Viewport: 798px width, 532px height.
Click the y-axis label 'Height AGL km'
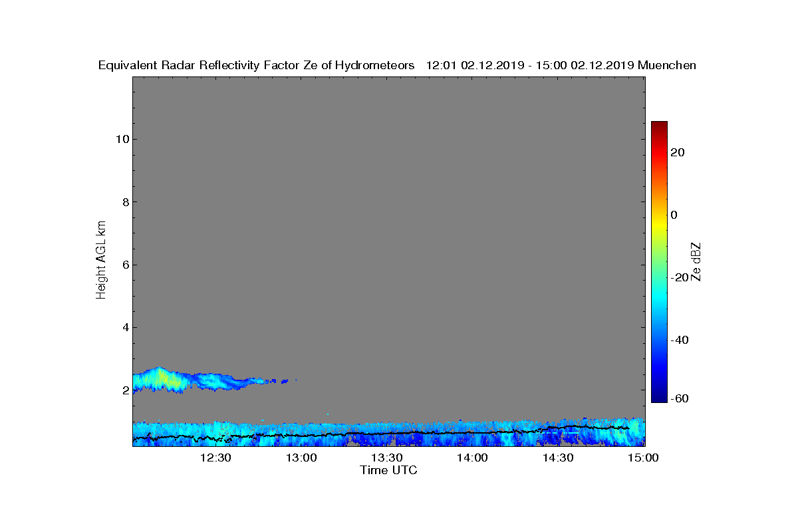pos(101,261)
